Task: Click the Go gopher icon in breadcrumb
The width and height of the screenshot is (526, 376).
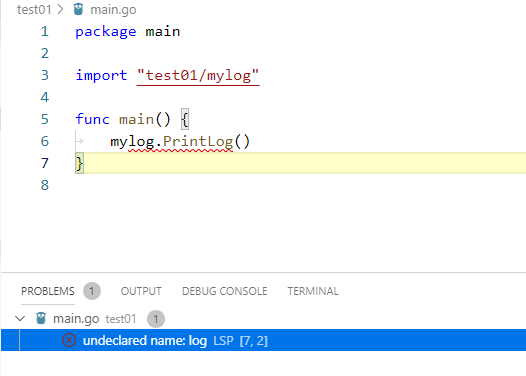Action: (78, 9)
